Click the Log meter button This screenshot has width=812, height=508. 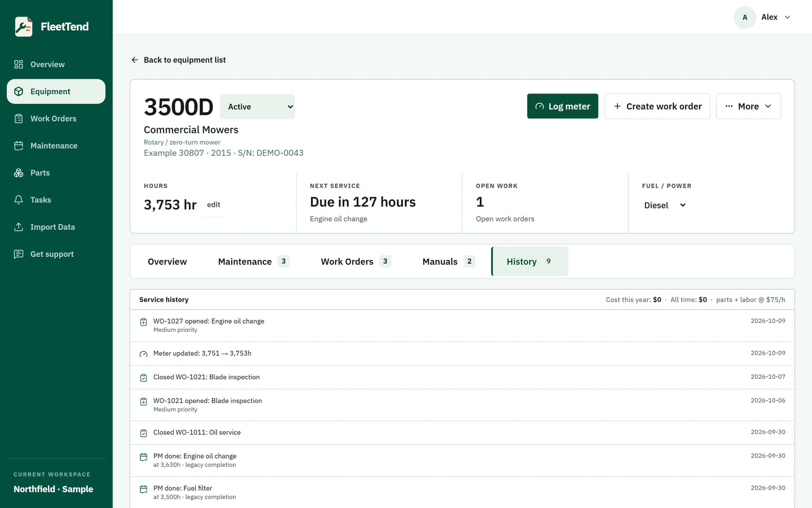click(562, 106)
